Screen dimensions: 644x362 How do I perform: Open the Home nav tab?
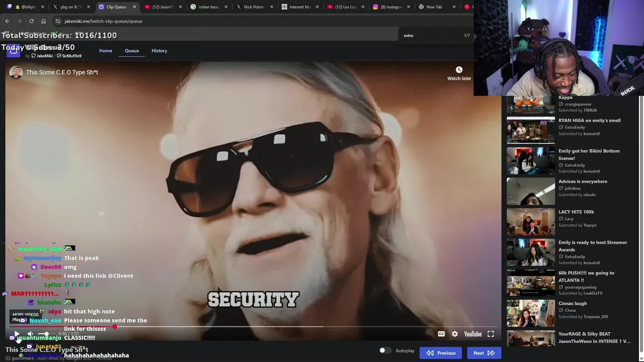tap(106, 51)
